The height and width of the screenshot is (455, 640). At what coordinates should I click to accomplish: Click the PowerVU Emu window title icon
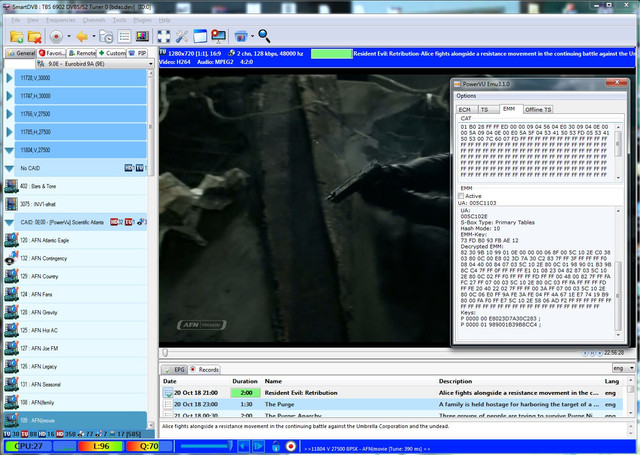coord(457,84)
